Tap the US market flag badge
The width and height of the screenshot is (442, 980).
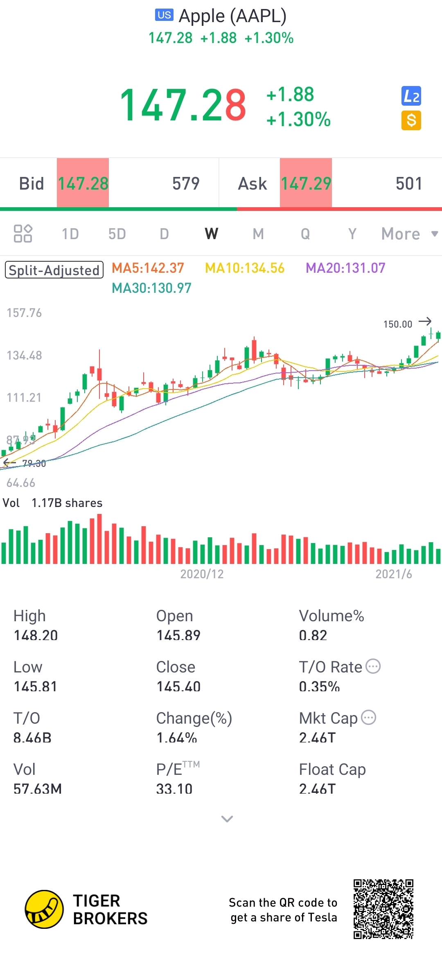pos(164,15)
